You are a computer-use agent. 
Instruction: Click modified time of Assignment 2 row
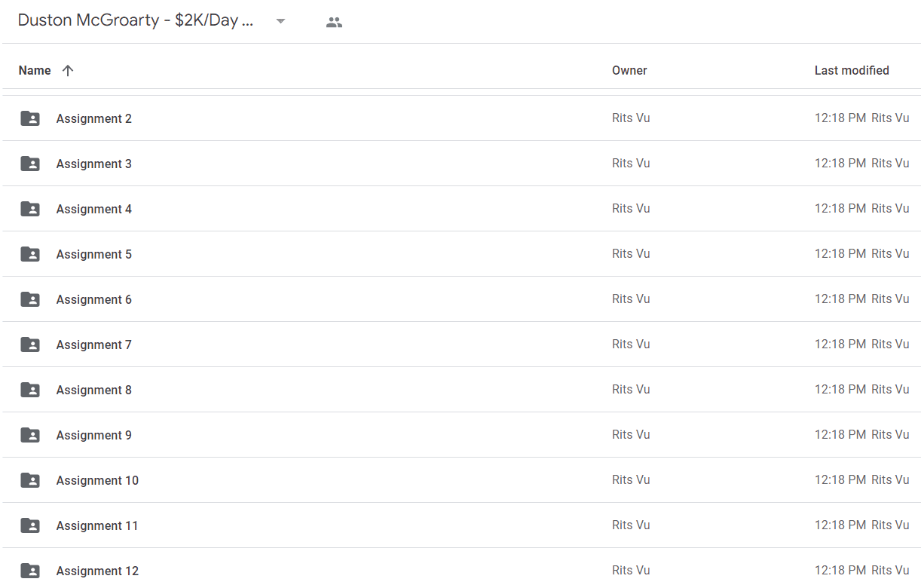pos(840,118)
